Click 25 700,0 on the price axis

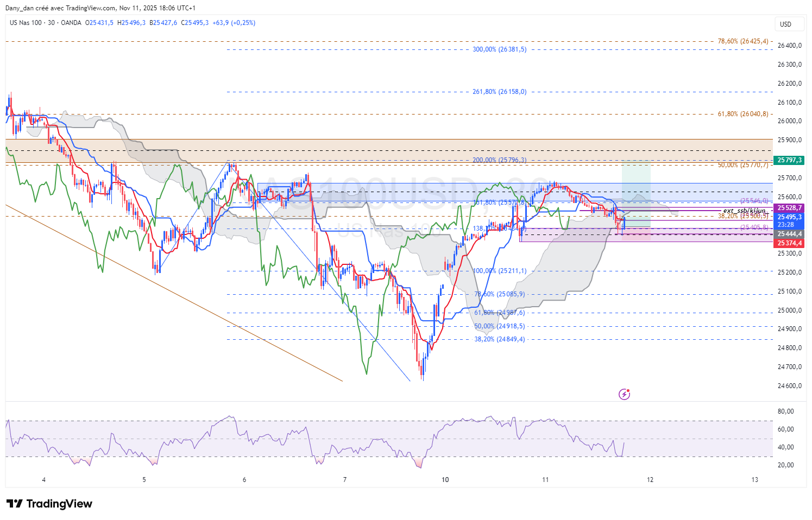click(x=790, y=178)
